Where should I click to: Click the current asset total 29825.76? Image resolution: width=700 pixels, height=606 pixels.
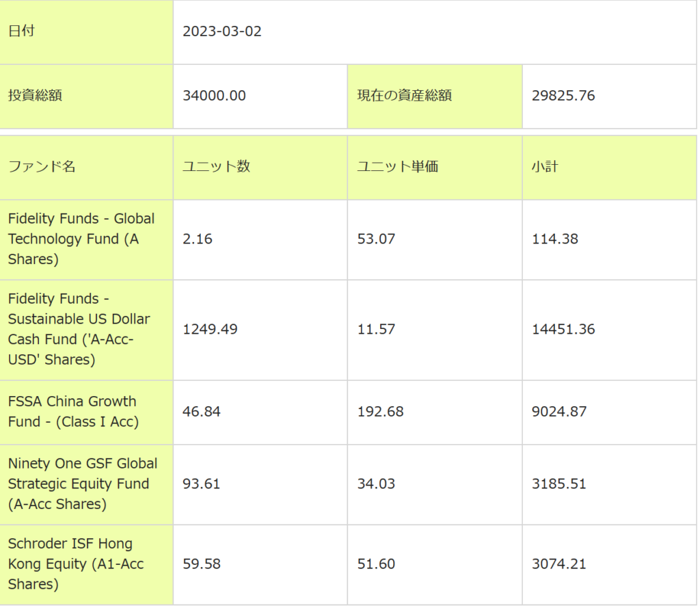click(563, 96)
